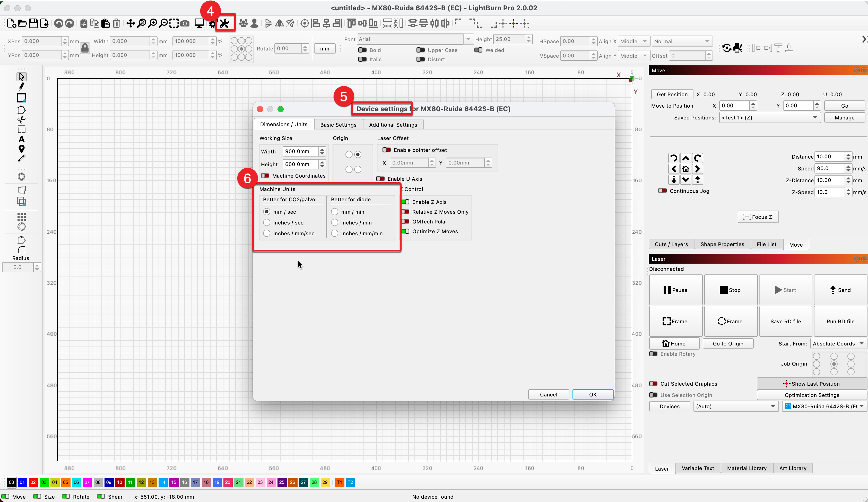
Task: Confirm device settings with OK
Action: click(x=593, y=394)
